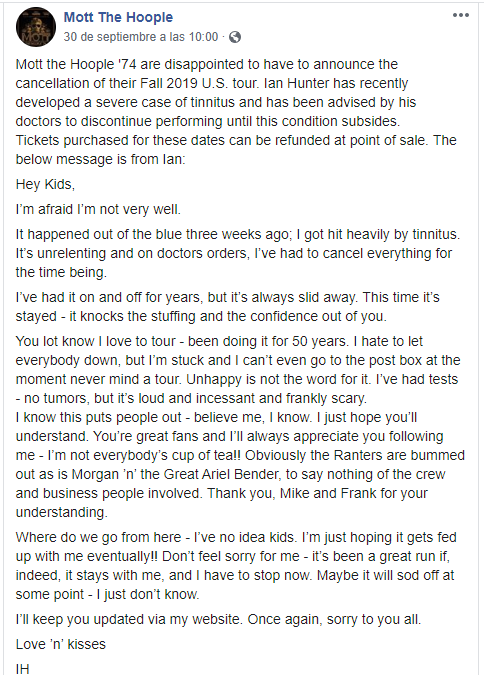
Task: Click the paragraph starting "Where do we go from here"
Action: click(236, 566)
